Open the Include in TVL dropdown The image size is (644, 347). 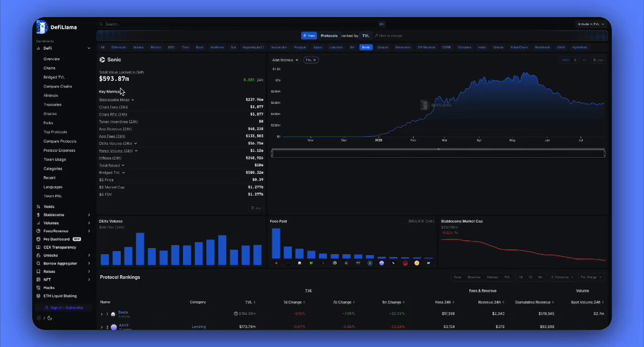tap(591, 24)
